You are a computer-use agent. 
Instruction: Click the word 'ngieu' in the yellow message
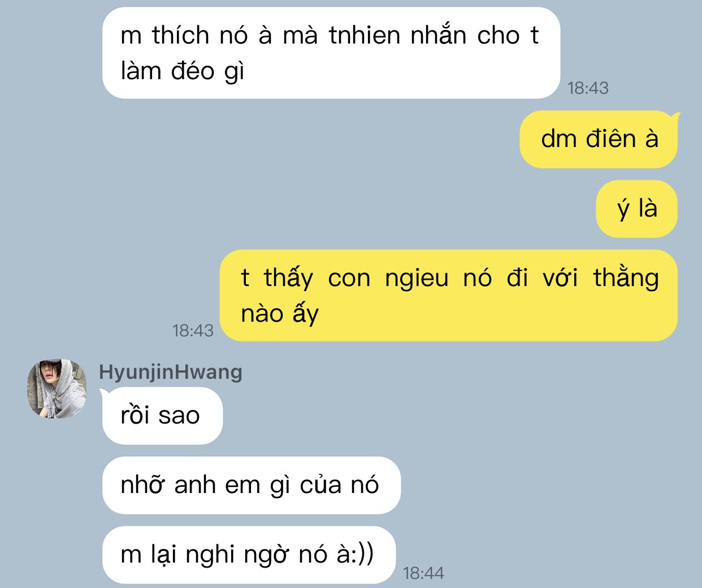(417, 278)
